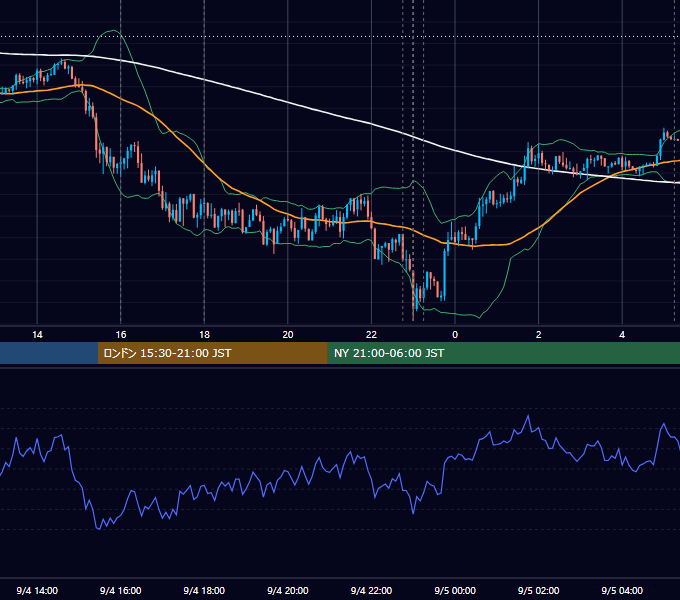The image size is (680, 600).
Task: Click the 9/5 02:00 label on indicator axis
Action: click(x=539, y=591)
